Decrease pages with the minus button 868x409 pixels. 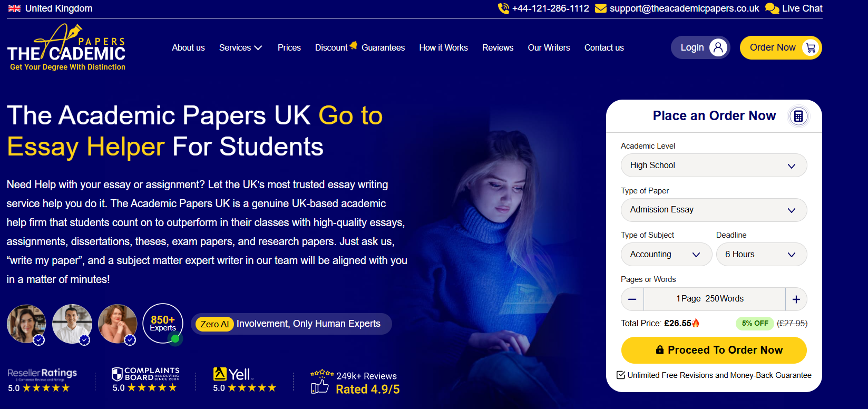632,299
